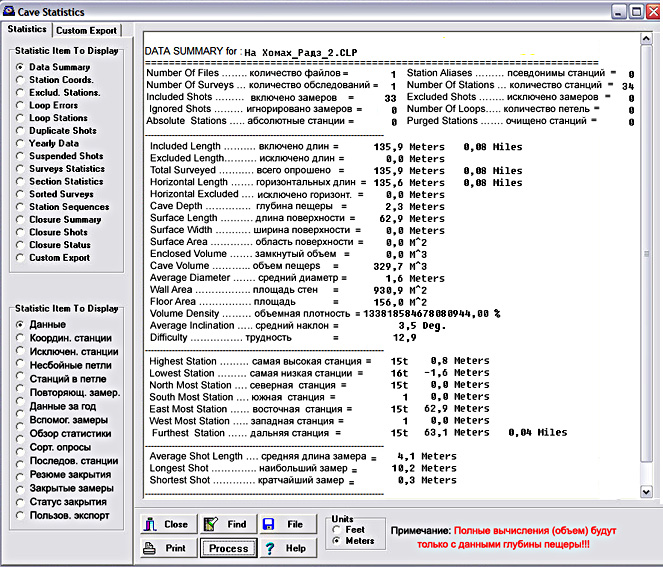Choose the Russian Данные за год option
This screenshot has height=567, width=663.
coord(20,406)
